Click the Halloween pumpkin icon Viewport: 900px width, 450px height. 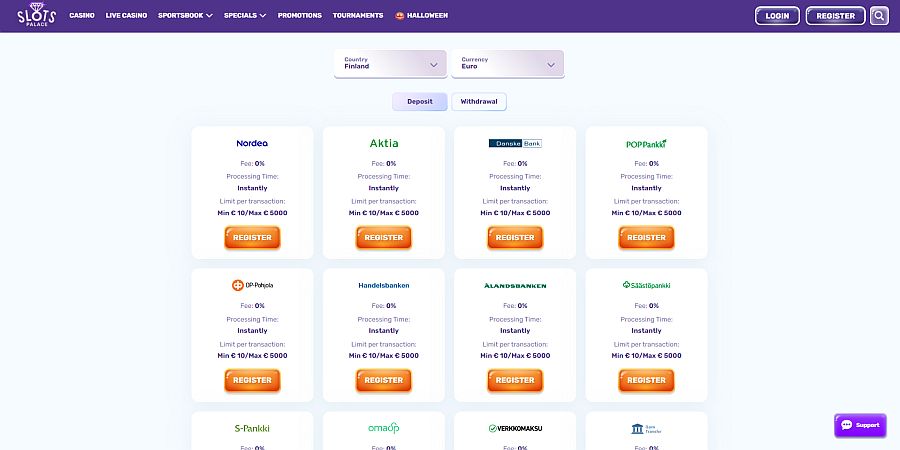(x=399, y=15)
